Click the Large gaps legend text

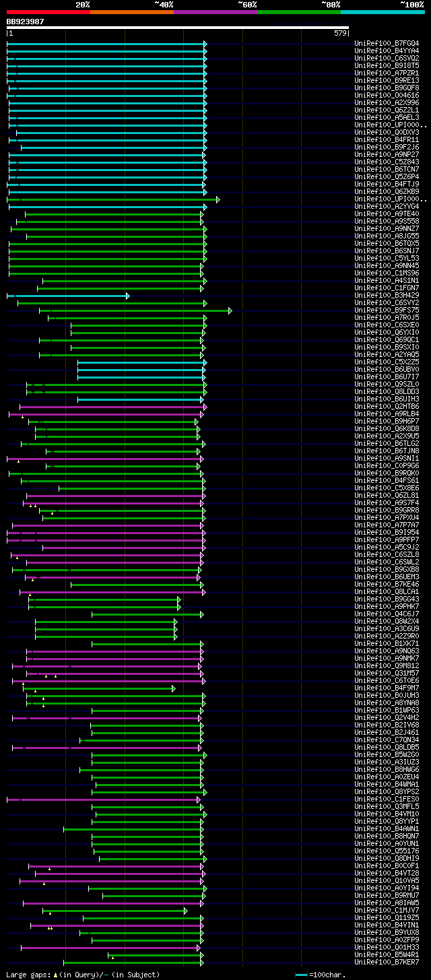click(83, 975)
